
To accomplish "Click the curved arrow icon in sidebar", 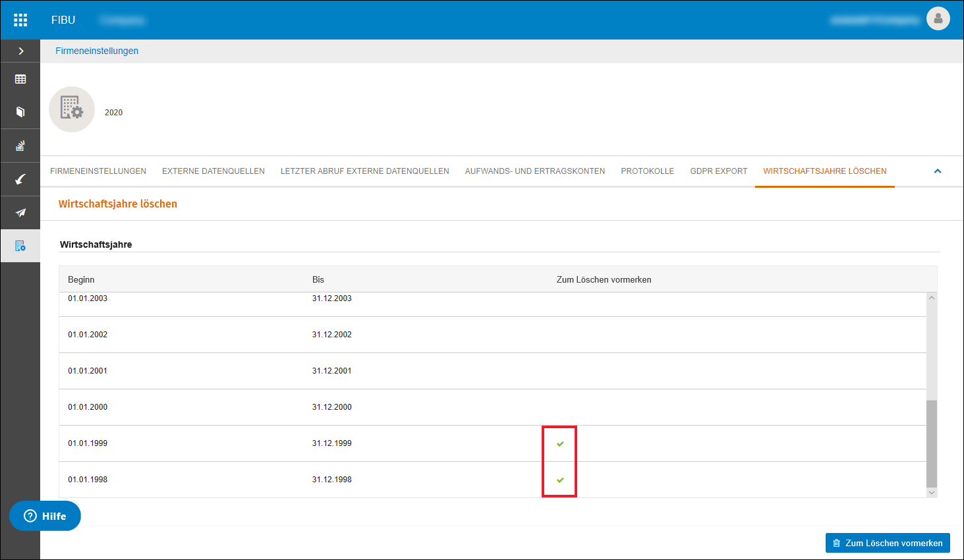I will (20, 179).
